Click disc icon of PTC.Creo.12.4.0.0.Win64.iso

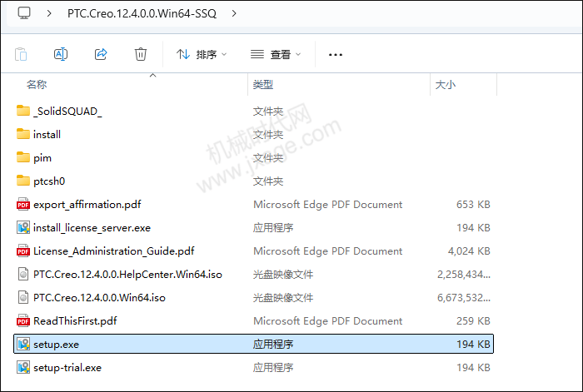coord(23,298)
